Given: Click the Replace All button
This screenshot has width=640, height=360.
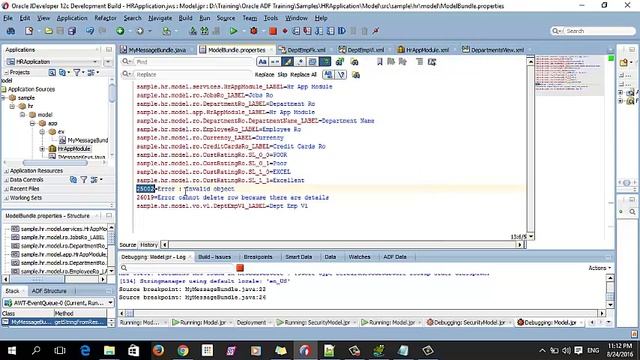Looking at the screenshot, I should click(x=303, y=75).
